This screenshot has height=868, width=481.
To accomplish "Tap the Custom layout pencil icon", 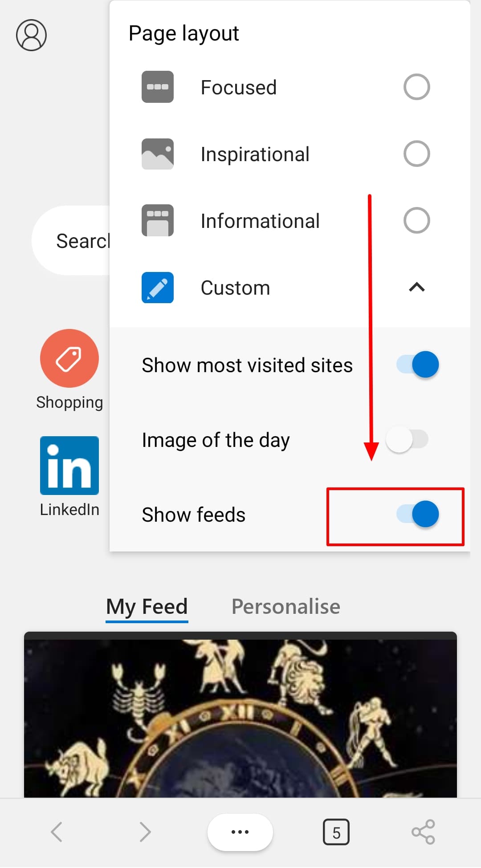I will coord(157,288).
